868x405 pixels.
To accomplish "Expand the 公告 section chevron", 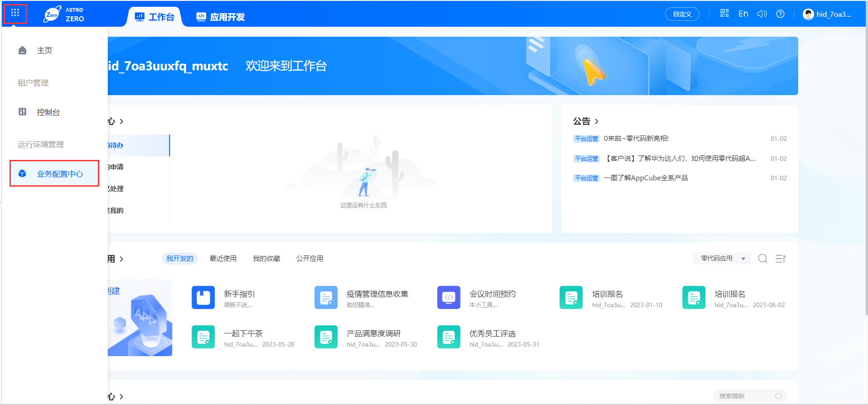I will pyautogui.click(x=597, y=121).
